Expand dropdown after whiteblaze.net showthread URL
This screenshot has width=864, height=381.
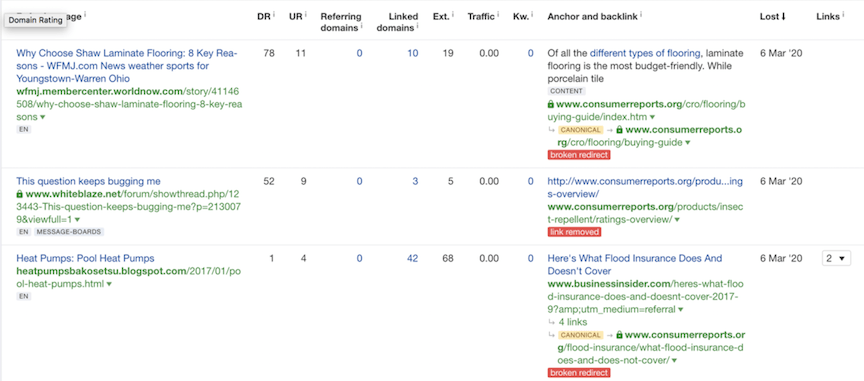pyautogui.click(x=78, y=220)
